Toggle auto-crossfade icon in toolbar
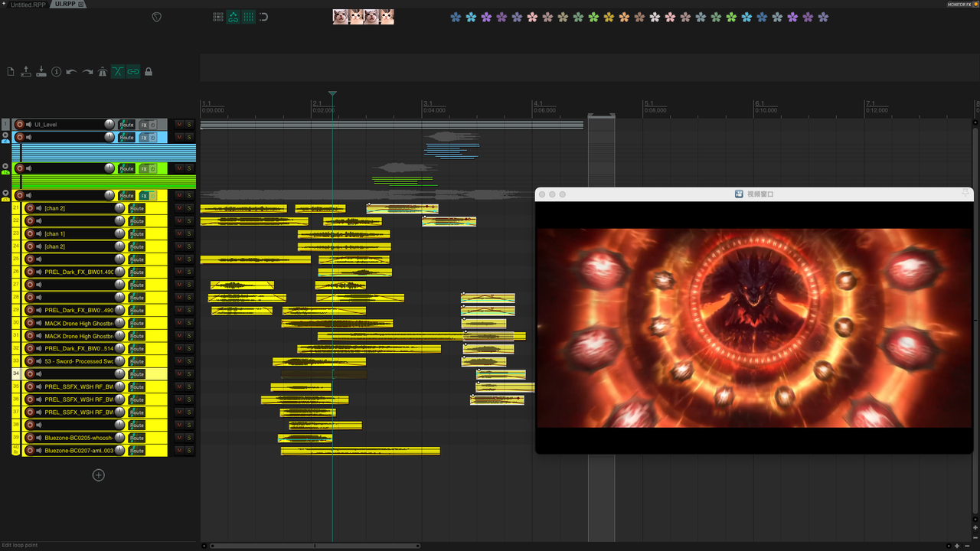The height and width of the screenshot is (551, 980). 118,72
